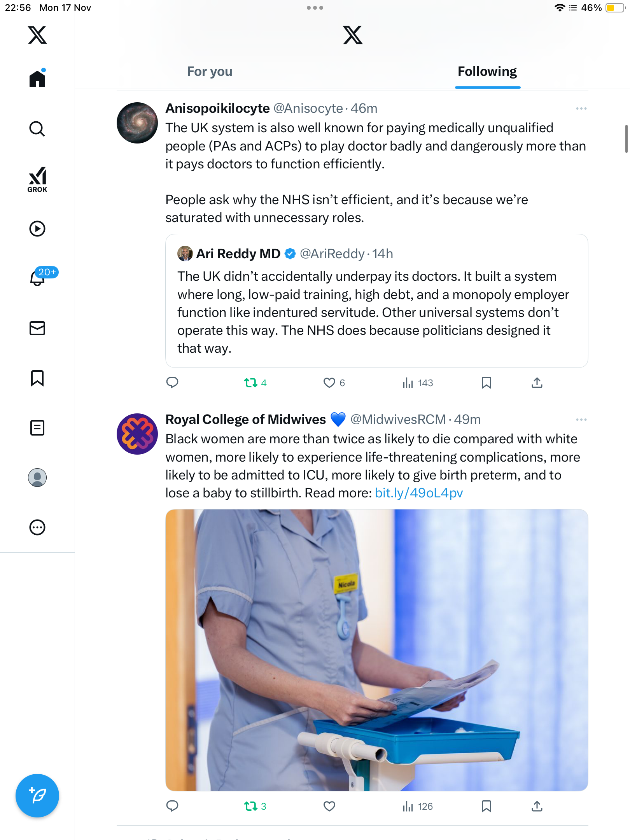The width and height of the screenshot is (630, 840).
Task: Open the Bookmarks page in sidebar
Action: click(37, 378)
